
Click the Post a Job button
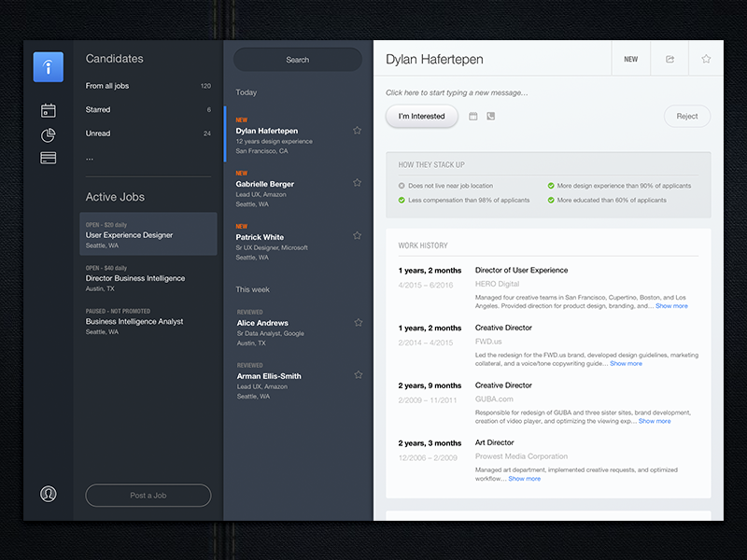coord(148,496)
